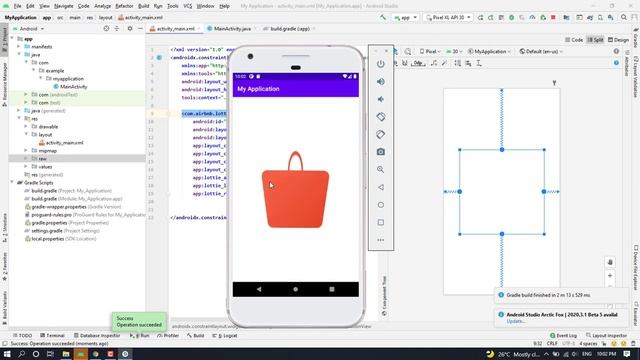Click the select opened file target icon

pos(106,29)
